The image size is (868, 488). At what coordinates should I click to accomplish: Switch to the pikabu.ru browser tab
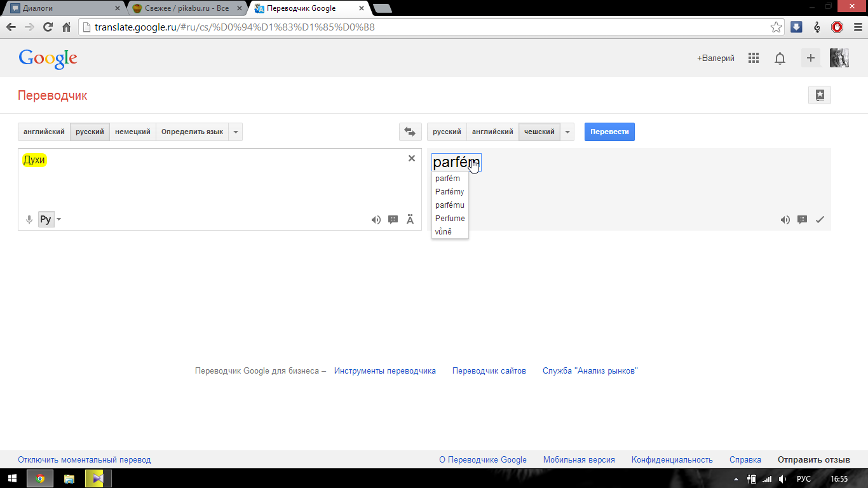[186, 8]
